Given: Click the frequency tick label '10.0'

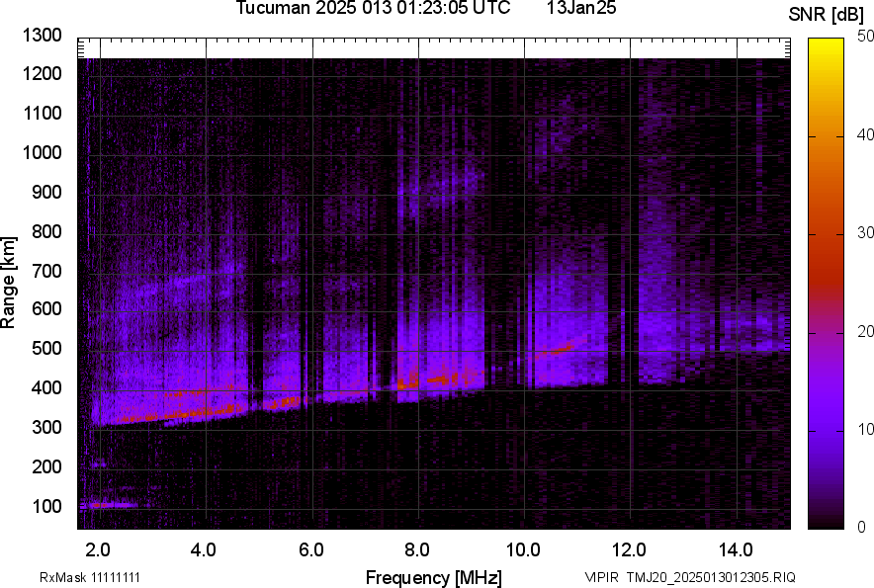Looking at the screenshot, I should point(523,549).
